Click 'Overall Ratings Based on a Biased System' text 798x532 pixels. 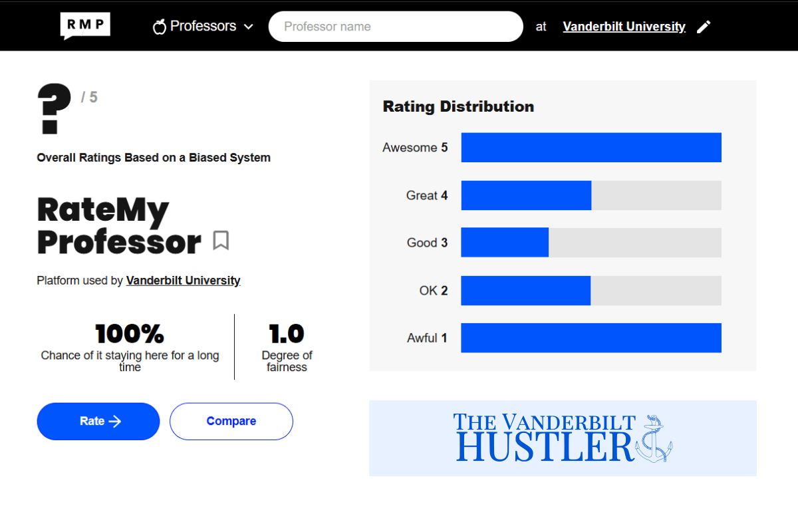coord(154,158)
